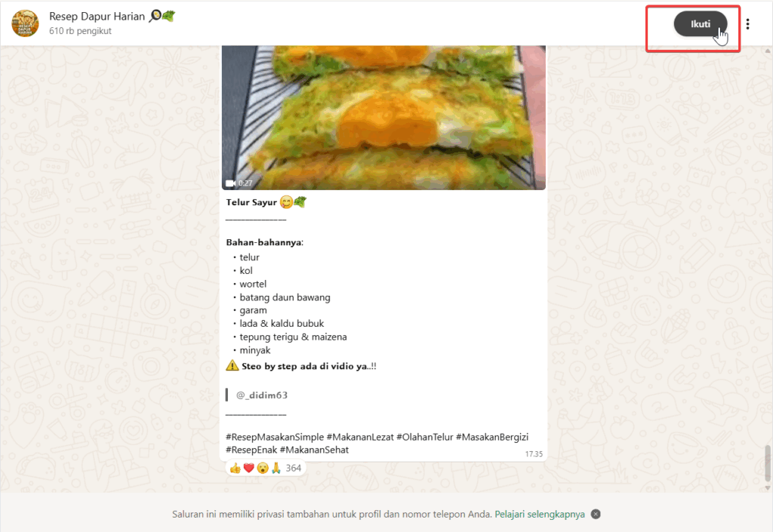Dismiss the privacy notice banner
The height and width of the screenshot is (532, 773).
596,515
